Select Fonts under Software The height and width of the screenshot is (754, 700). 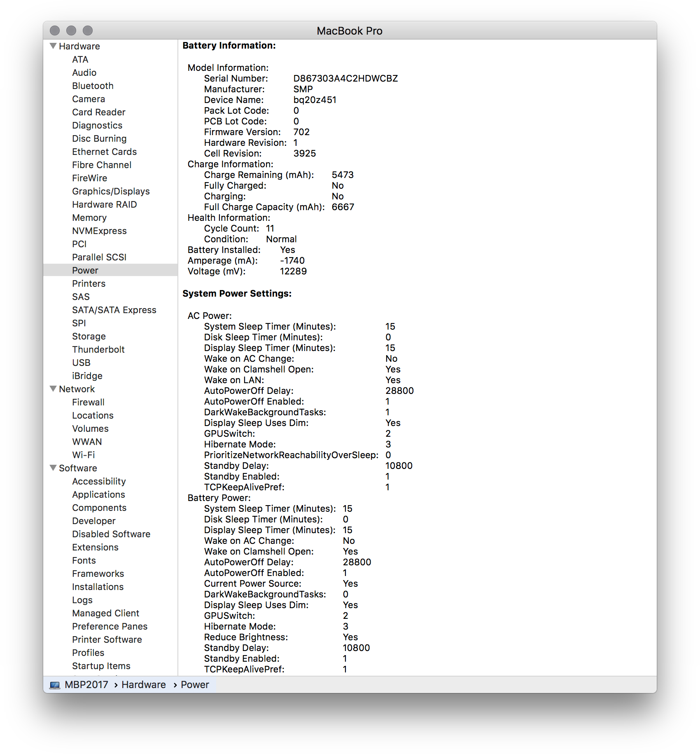[84, 560]
